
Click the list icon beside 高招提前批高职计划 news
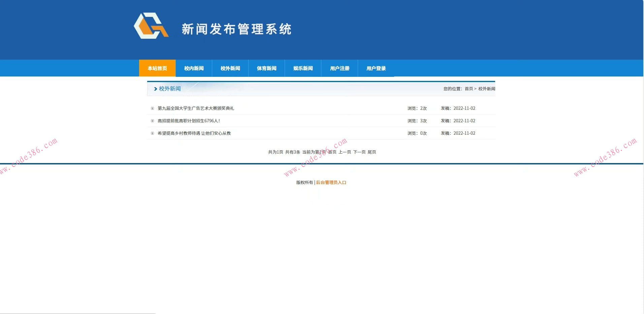pyautogui.click(x=153, y=121)
